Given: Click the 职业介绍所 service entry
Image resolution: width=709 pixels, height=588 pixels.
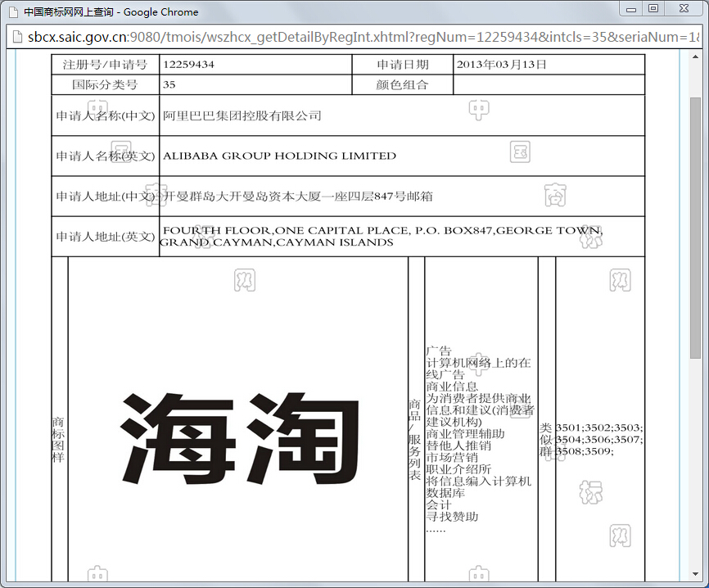Looking at the screenshot, I should [x=458, y=469].
